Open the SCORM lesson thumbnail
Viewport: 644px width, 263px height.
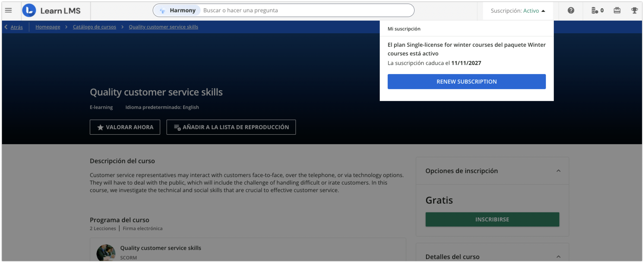[106, 253]
